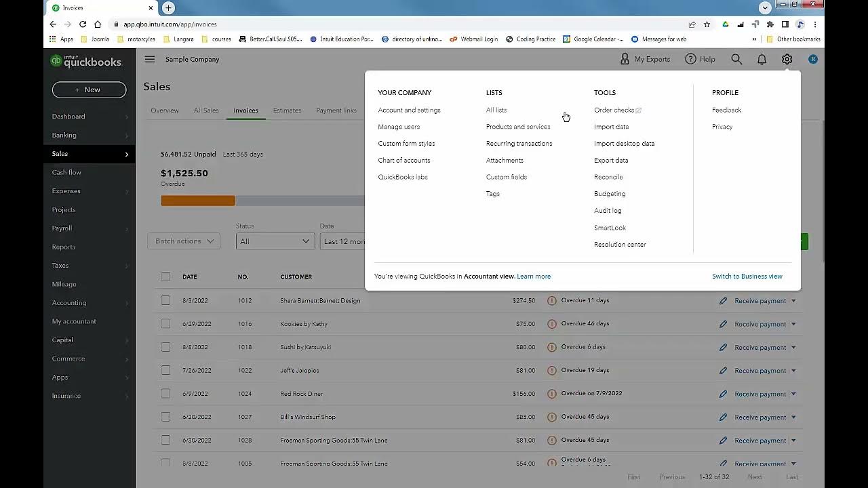Expand the Sales sidebar submenu arrow

click(126, 154)
